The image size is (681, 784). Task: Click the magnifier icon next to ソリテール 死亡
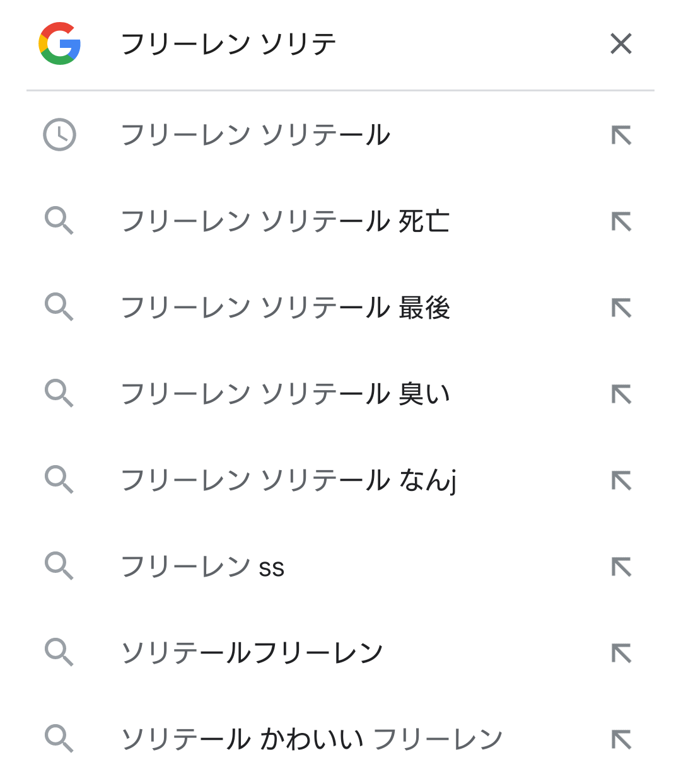(x=59, y=221)
